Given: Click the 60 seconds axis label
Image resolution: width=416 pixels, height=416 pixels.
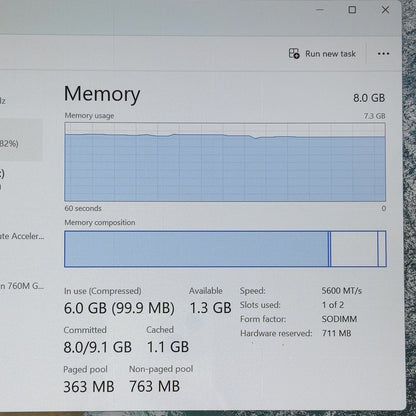Looking at the screenshot, I should click(x=83, y=208).
